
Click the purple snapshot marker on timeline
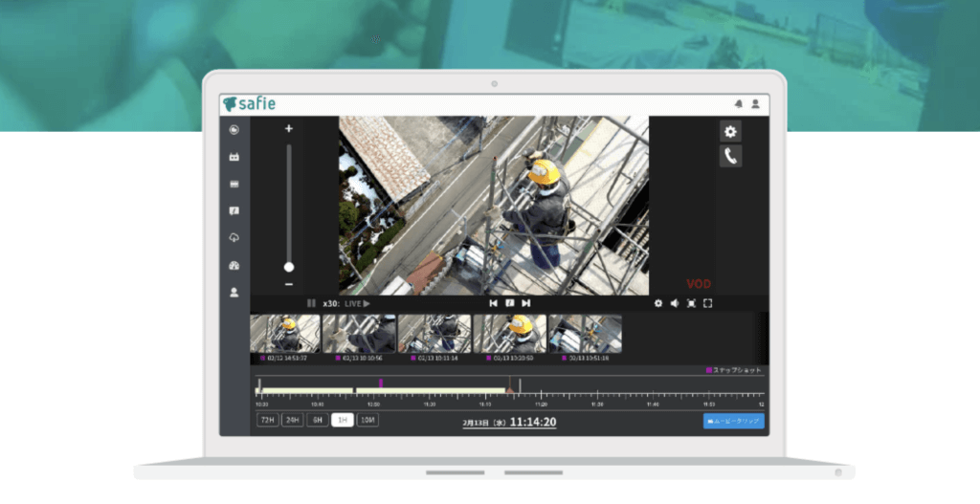380,383
